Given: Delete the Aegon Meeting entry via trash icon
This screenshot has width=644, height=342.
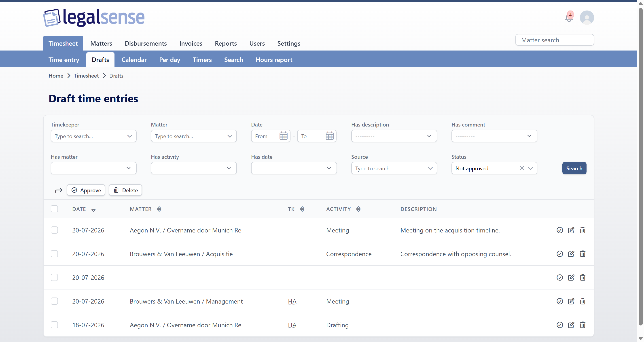Looking at the screenshot, I should coord(583,230).
